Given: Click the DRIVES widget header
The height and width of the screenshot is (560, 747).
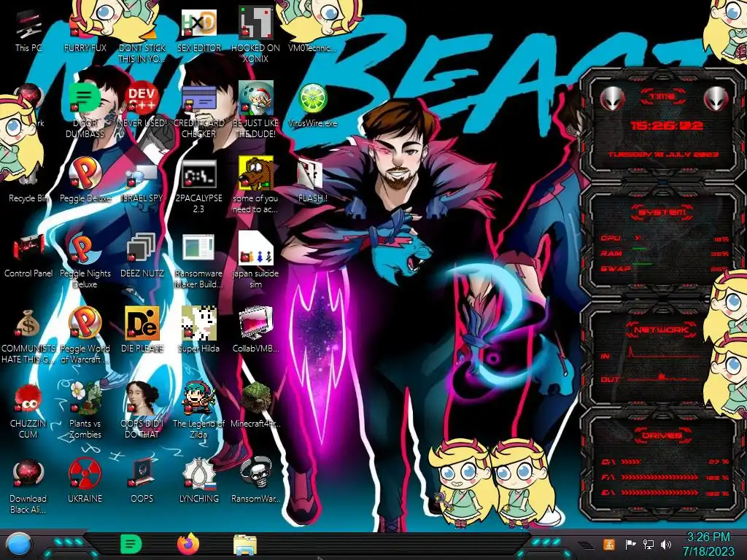Looking at the screenshot, I should pyautogui.click(x=662, y=435).
